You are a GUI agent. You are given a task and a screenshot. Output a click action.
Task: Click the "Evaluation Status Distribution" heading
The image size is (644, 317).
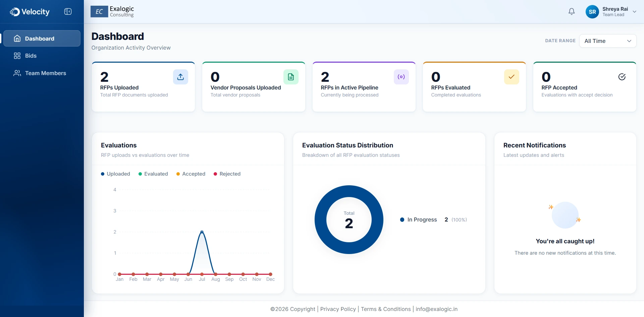pos(347,145)
